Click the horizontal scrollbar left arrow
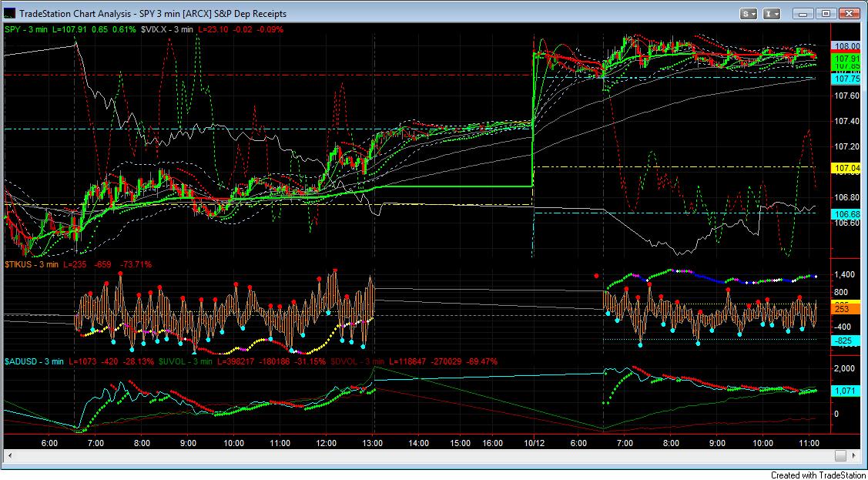Viewport: 868px width, 480px height. 9,455
